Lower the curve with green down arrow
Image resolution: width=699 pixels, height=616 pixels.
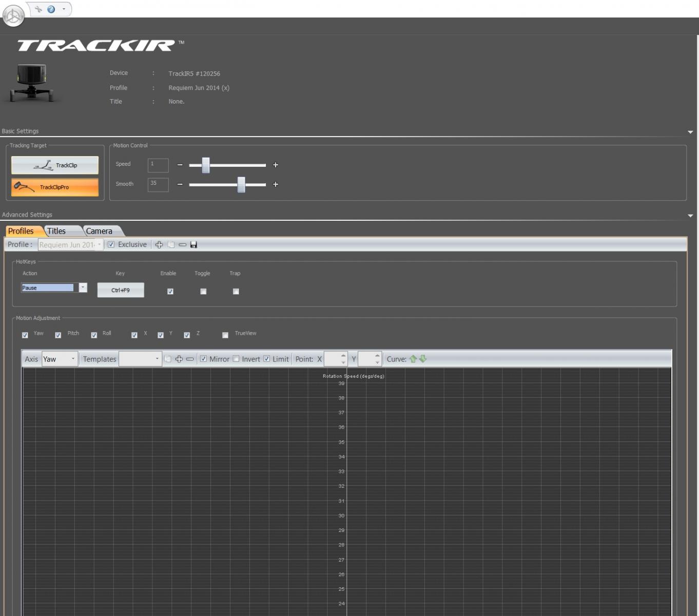[423, 359]
